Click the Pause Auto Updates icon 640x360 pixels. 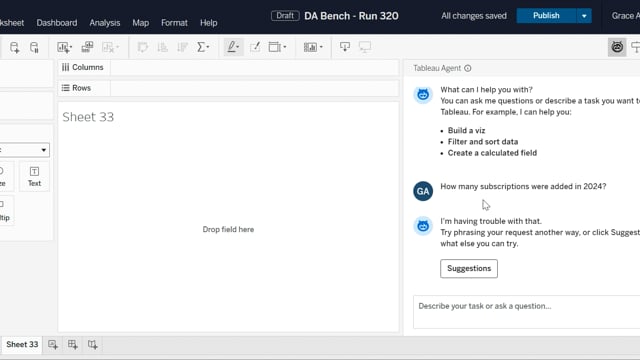(34, 47)
